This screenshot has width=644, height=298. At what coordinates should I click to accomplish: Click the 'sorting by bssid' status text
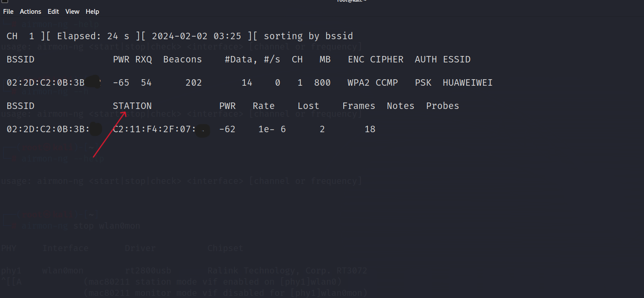click(308, 36)
